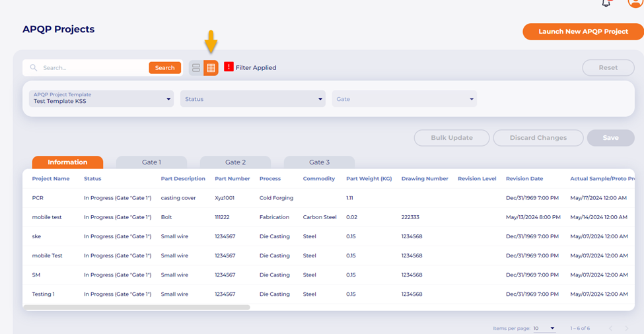
Task: Open the user profile avatar
Action: [x=634, y=3]
